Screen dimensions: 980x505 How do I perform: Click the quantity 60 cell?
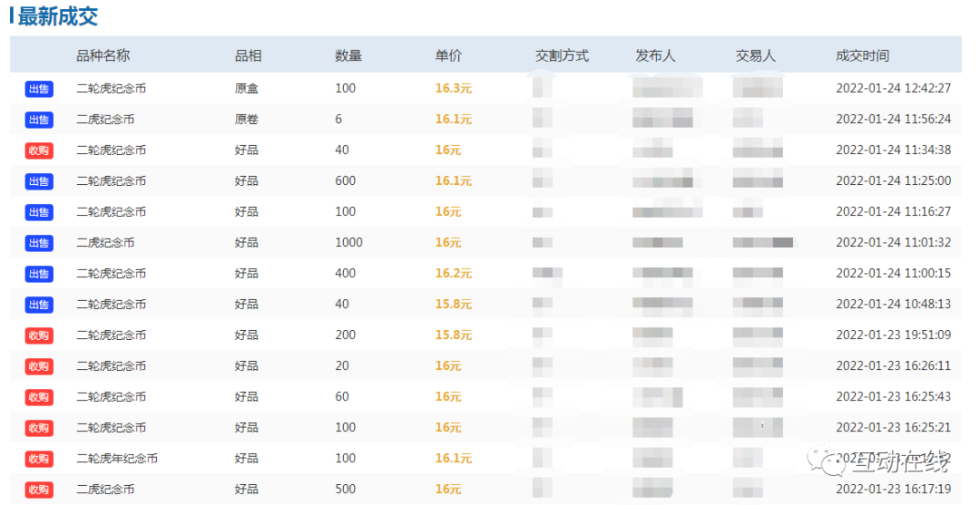tap(342, 396)
